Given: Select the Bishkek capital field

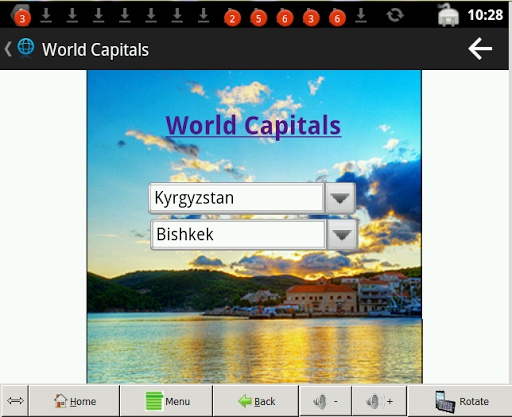Looking at the screenshot, I should click(x=238, y=234).
